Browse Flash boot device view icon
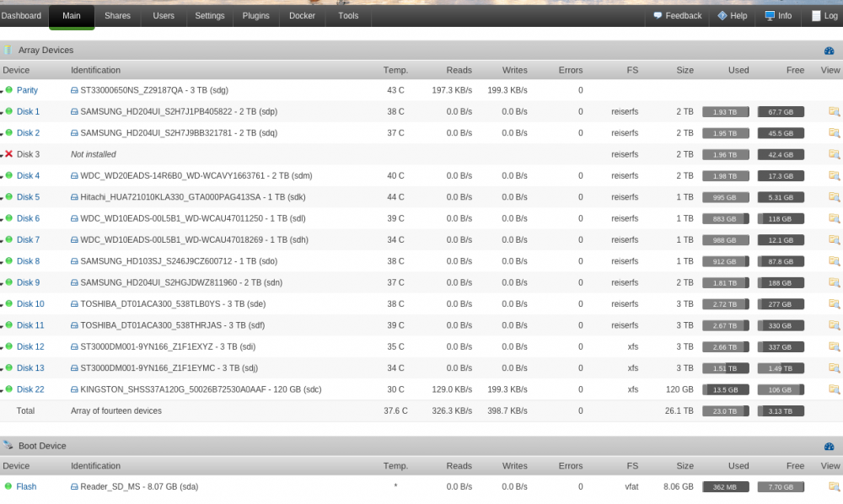 coord(834,487)
